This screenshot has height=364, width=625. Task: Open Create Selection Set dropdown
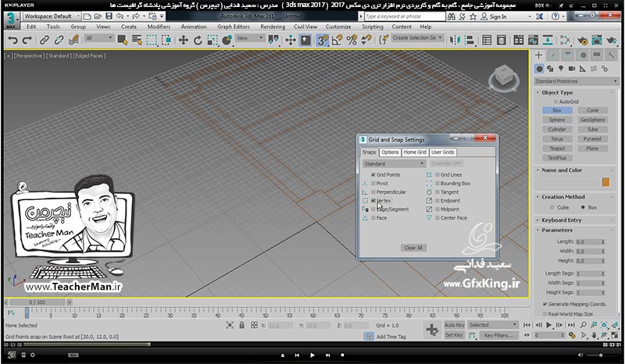click(417, 37)
